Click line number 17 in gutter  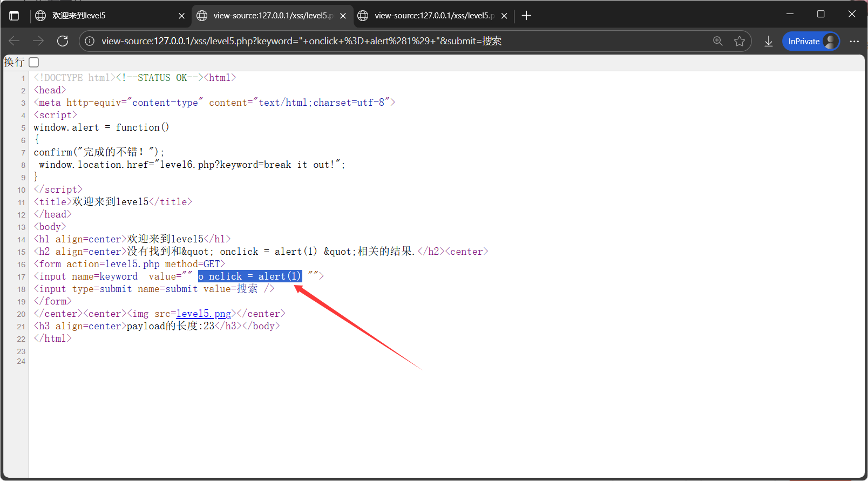point(21,277)
